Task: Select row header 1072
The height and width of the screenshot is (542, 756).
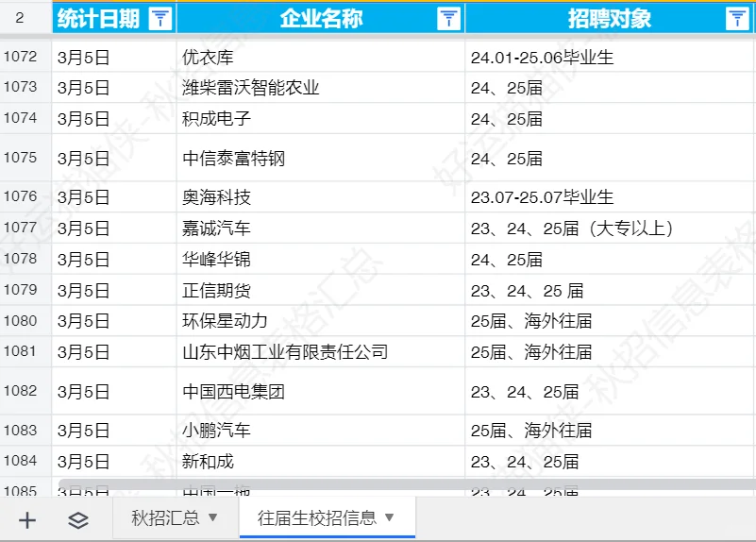Action: pos(25,57)
